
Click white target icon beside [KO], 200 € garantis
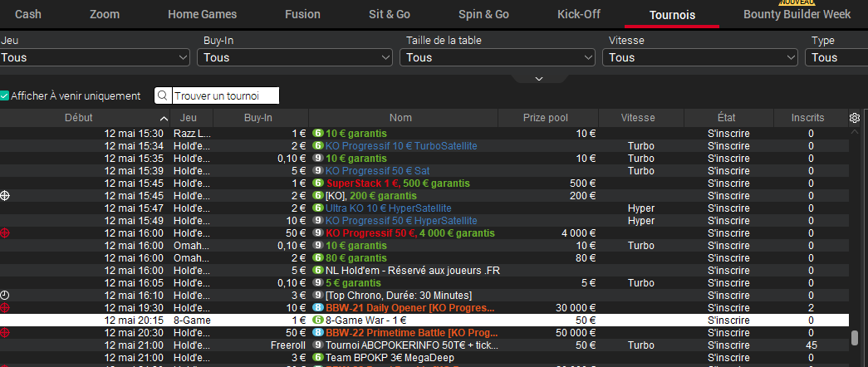click(5, 195)
